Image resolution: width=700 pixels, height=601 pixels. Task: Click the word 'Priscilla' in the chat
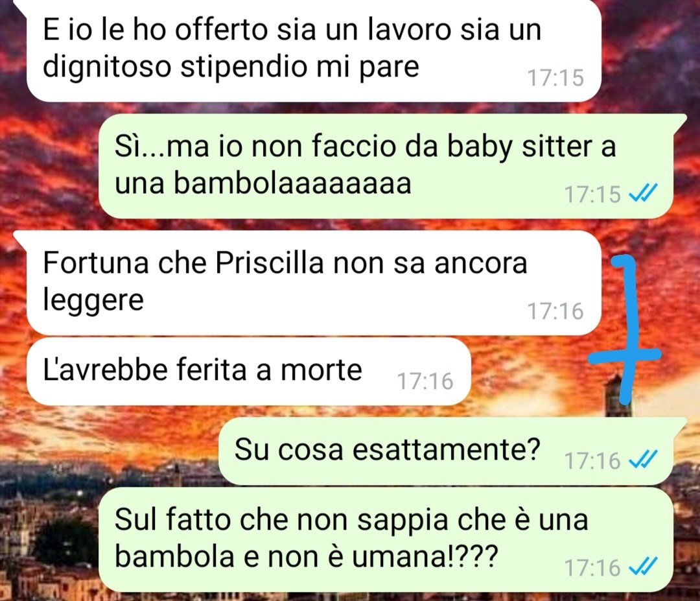(269, 263)
